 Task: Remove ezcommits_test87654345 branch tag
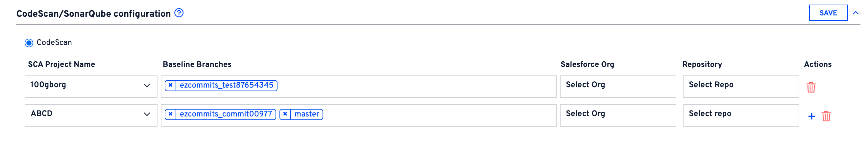coord(171,85)
